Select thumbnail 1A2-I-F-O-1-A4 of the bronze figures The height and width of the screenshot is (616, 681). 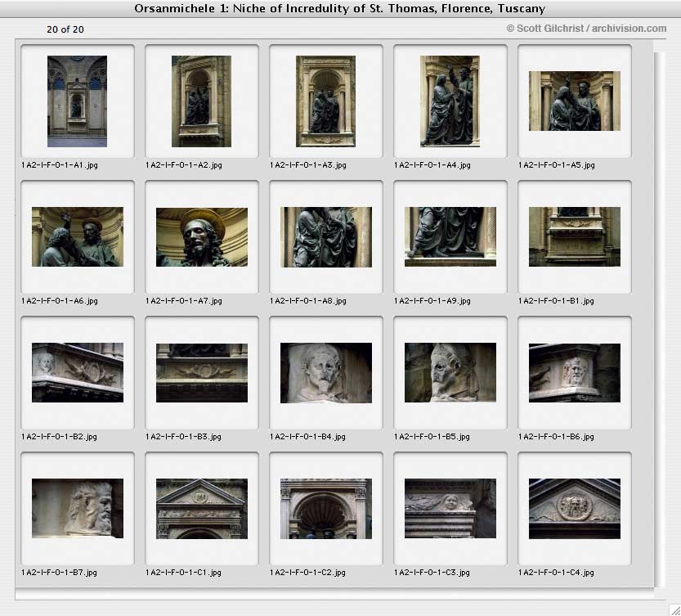click(450, 101)
